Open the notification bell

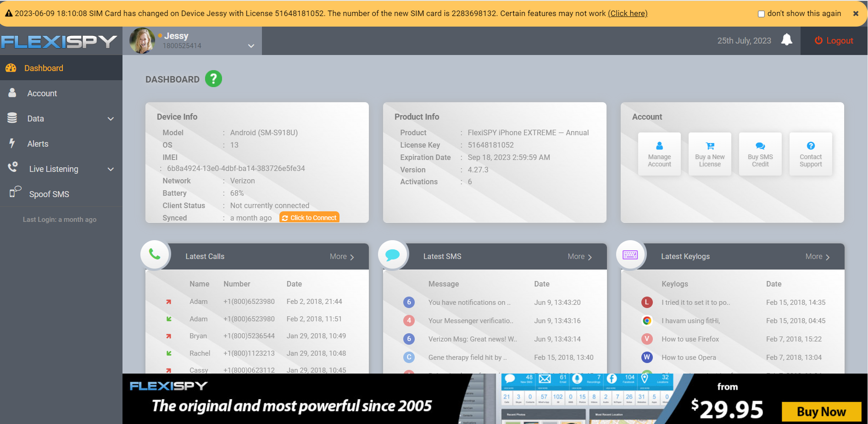pos(786,40)
